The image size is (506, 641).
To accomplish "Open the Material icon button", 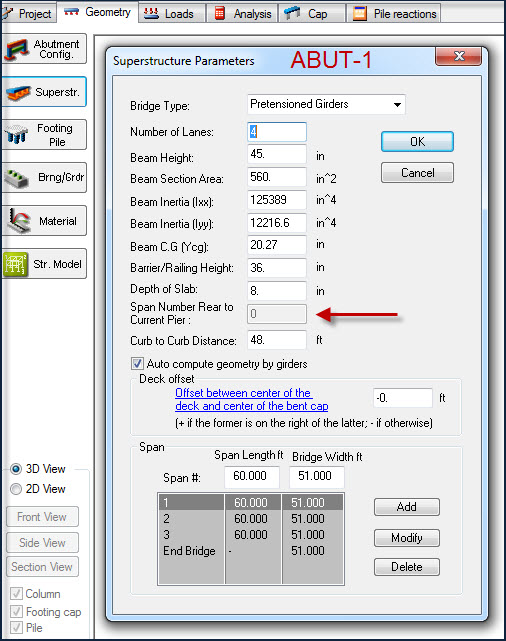I will 44,221.
